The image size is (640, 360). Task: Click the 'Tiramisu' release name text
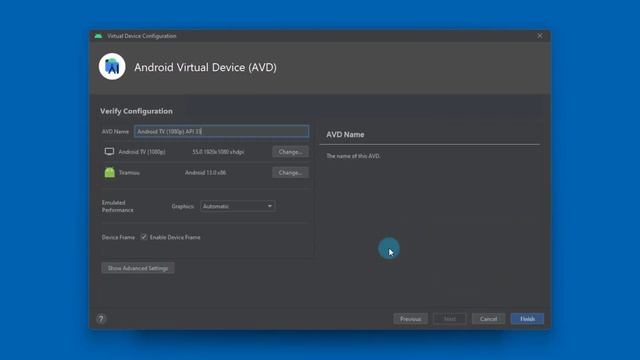129,173
